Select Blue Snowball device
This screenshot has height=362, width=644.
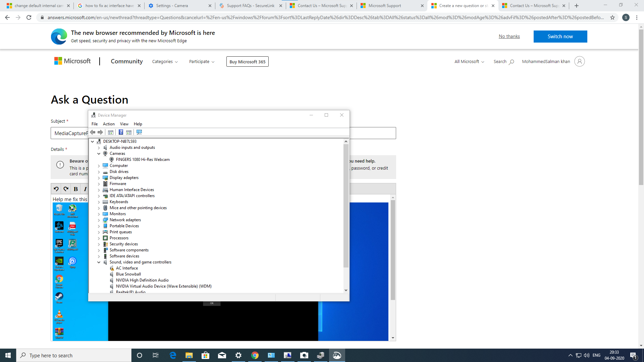[x=128, y=274]
